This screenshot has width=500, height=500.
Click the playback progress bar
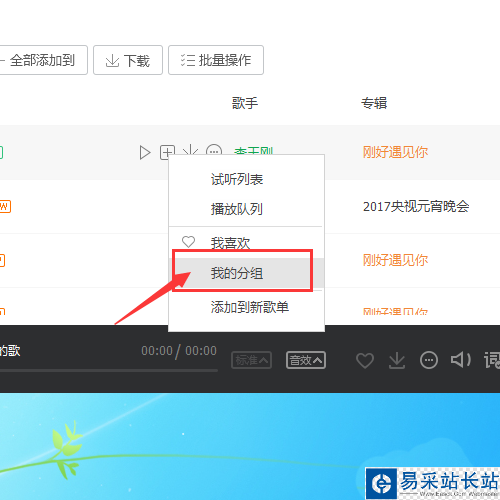pyautogui.click(x=109, y=370)
